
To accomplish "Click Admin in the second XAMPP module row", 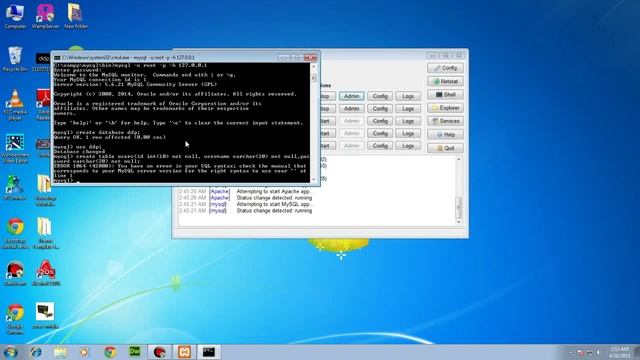I will pyautogui.click(x=351, y=109).
